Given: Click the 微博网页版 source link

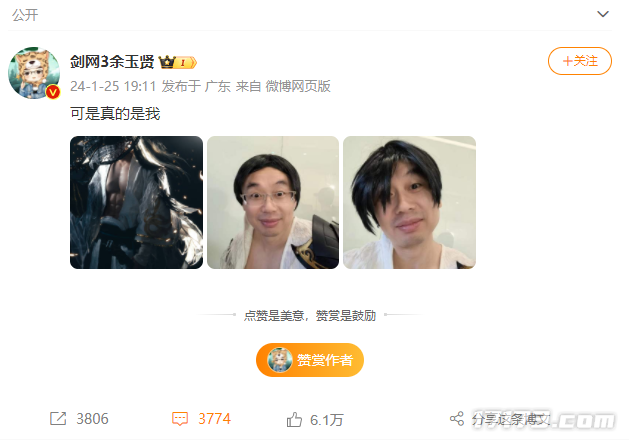Looking at the screenshot, I should [298, 86].
